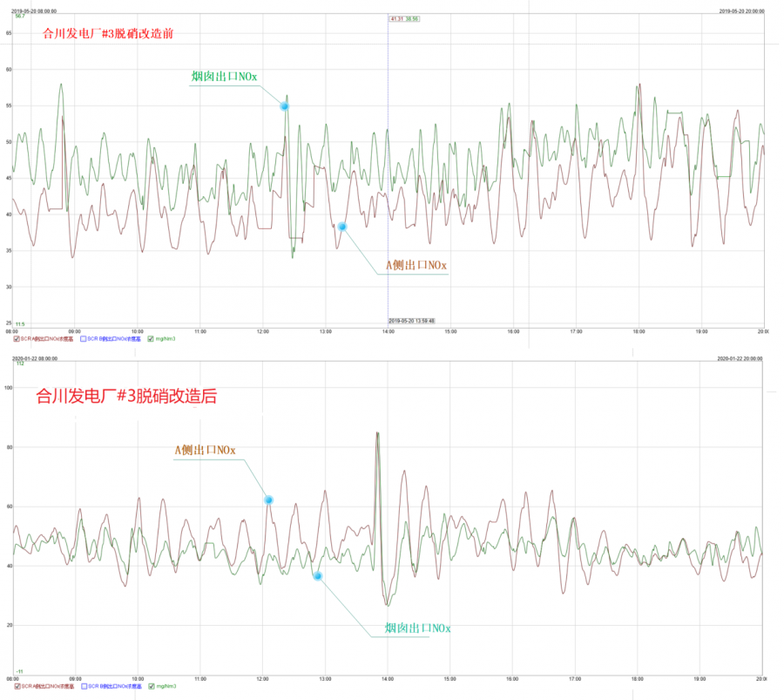Click cursor value readout 41.31 38.56
The image size is (784, 700).
[404, 19]
